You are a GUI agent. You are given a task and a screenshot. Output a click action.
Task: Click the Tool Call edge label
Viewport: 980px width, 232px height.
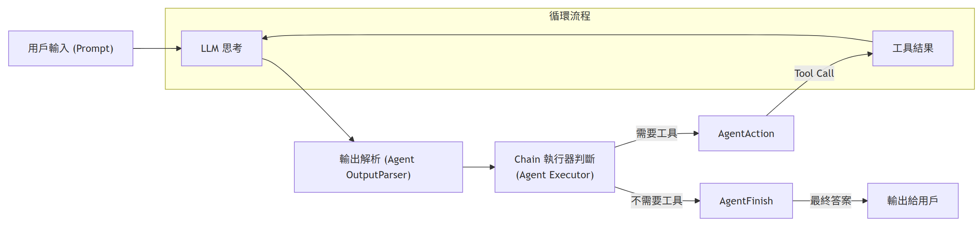point(814,73)
